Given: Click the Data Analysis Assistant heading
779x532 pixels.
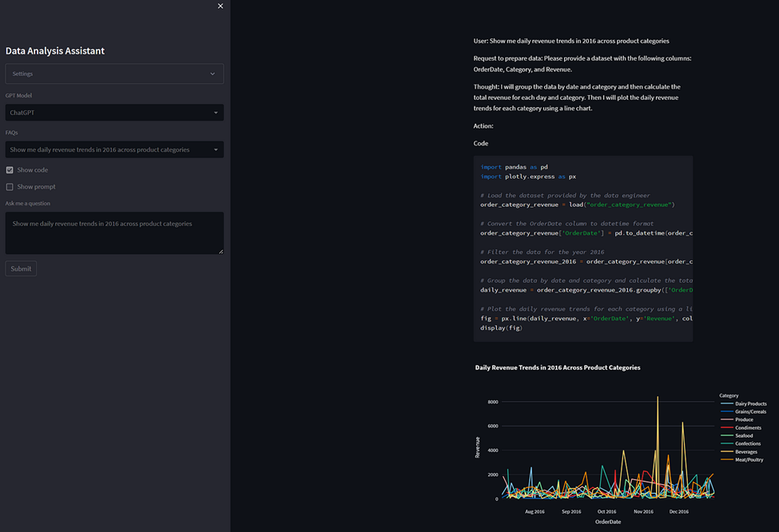Looking at the screenshot, I should coord(55,50).
